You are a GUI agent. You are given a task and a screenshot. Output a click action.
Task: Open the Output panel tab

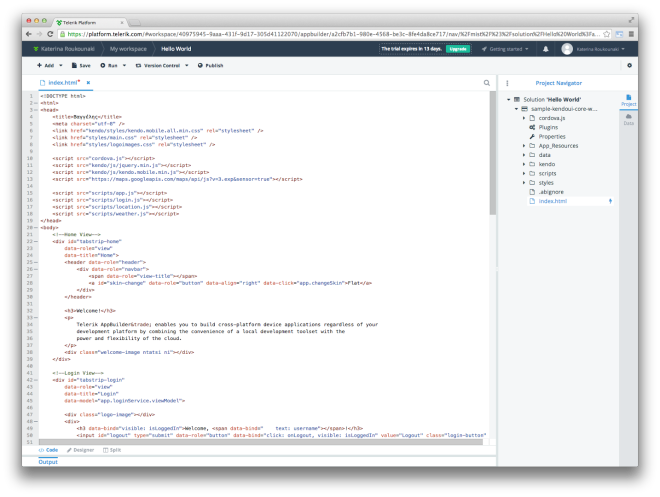coord(48,462)
